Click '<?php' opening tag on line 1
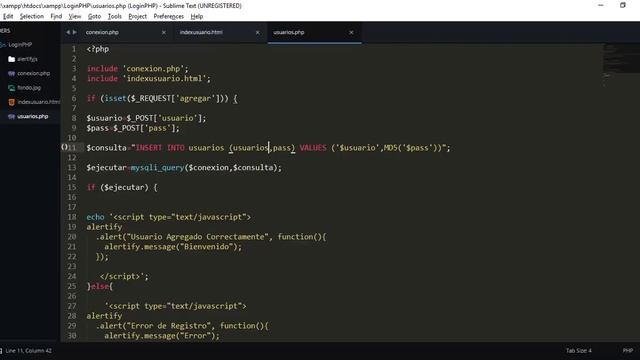The height and width of the screenshot is (360, 640). click(x=98, y=49)
